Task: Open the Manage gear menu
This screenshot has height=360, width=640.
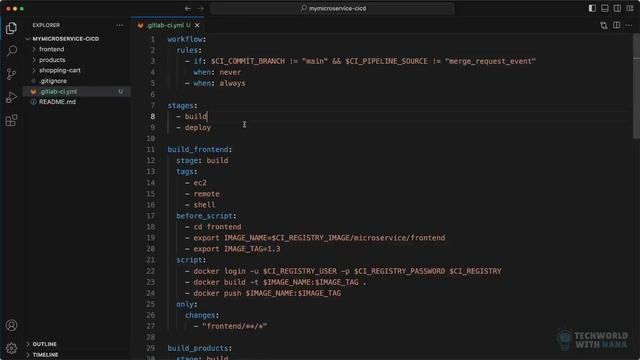Action: [x=11, y=348]
